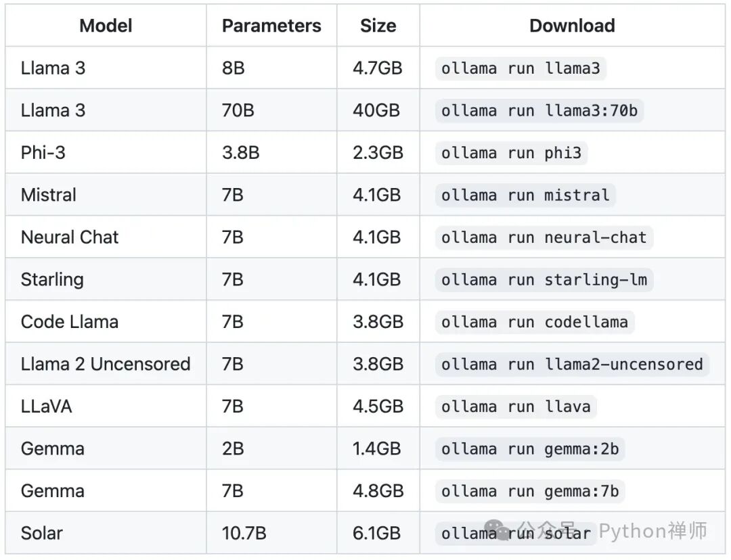Click the 'Python禅师' watermark text
Screen dimensions: 731x560
(x=652, y=531)
